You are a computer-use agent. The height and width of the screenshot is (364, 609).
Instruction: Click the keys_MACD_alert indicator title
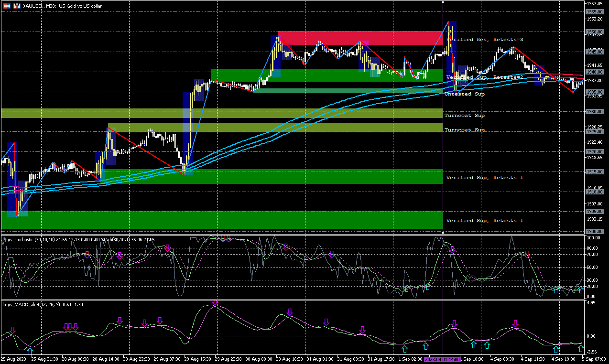43,304
